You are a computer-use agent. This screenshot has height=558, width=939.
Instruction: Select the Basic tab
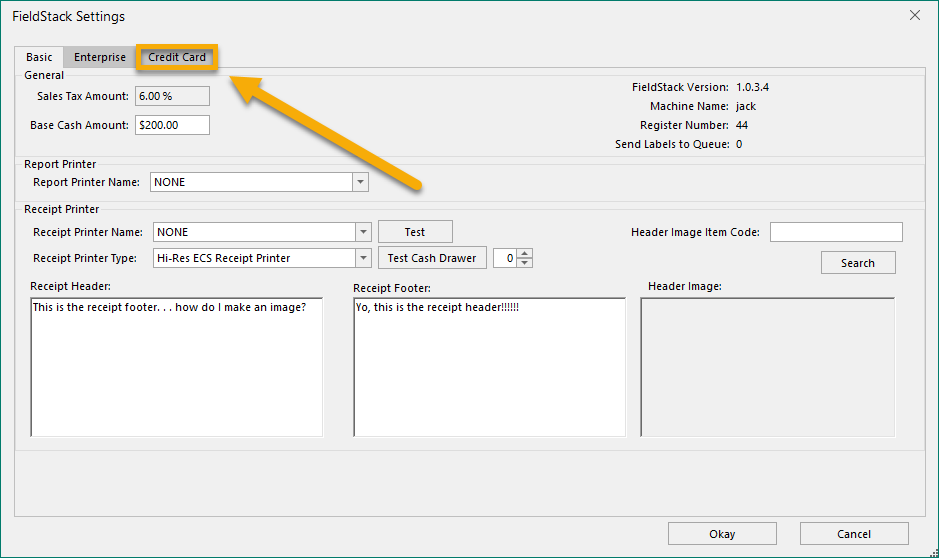[x=39, y=57]
